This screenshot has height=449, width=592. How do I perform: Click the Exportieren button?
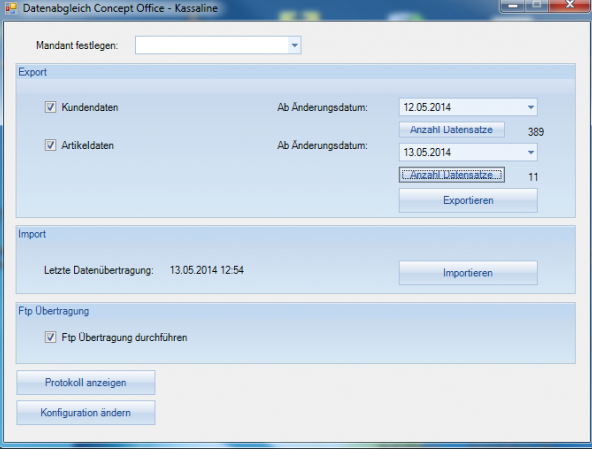468,200
